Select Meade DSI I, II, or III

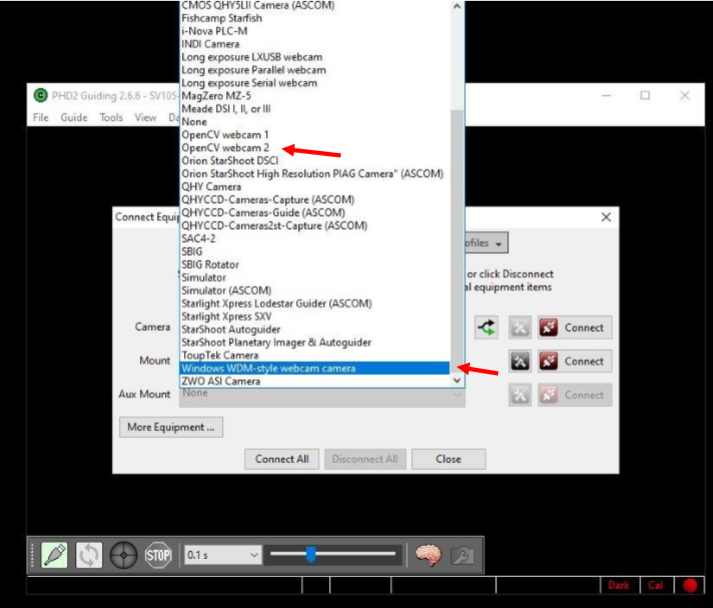315,109
